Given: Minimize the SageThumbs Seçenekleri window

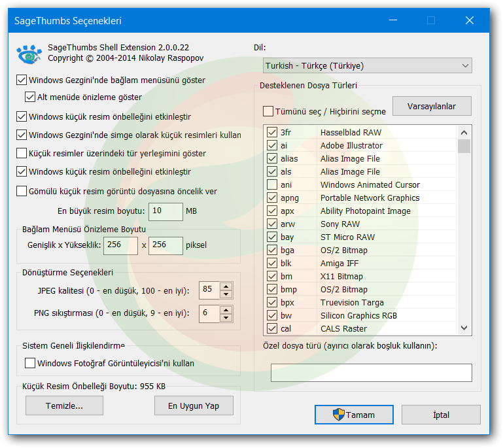Looking at the screenshot, I should 393,20.
